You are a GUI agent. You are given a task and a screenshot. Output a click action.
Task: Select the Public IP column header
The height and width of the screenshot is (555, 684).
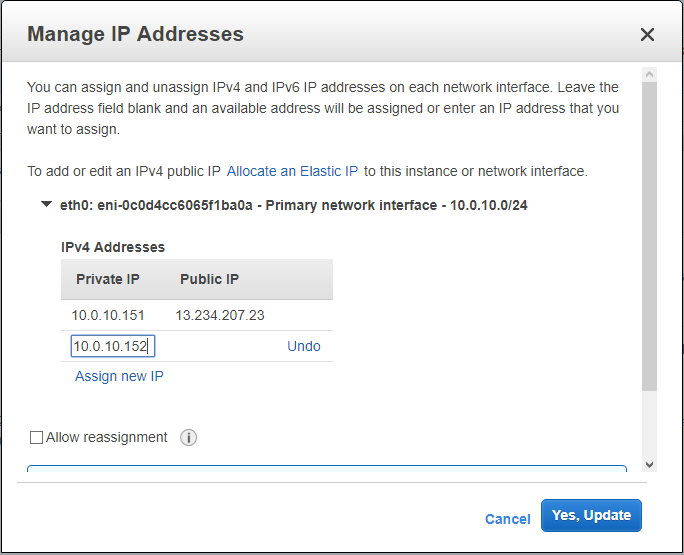(x=209, y=279)
